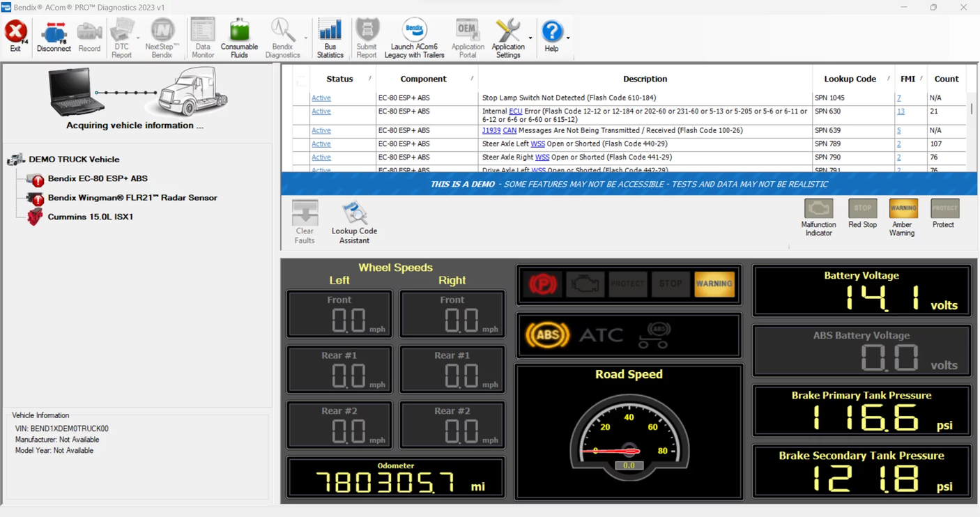Select the Data Monitor tool
The height and width of the screenshot is (517, 980).
pyautogui.click(x=202, y=36)
